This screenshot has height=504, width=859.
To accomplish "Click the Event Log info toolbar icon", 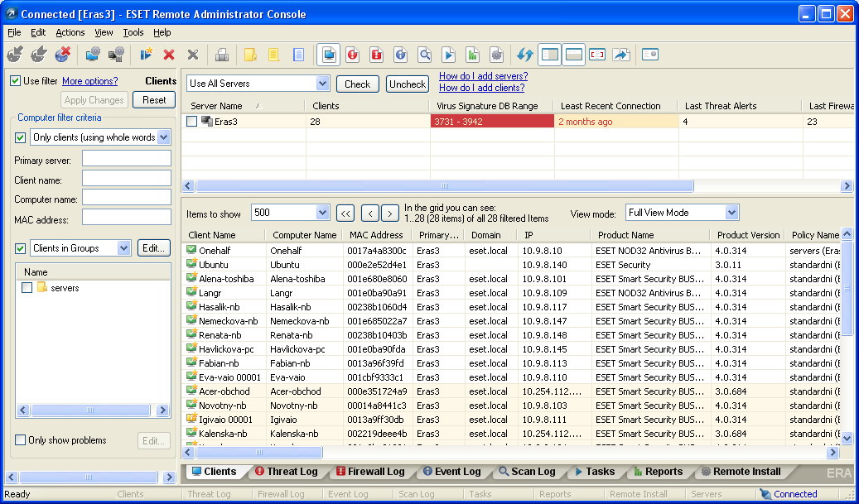I will tap(400, 55).
